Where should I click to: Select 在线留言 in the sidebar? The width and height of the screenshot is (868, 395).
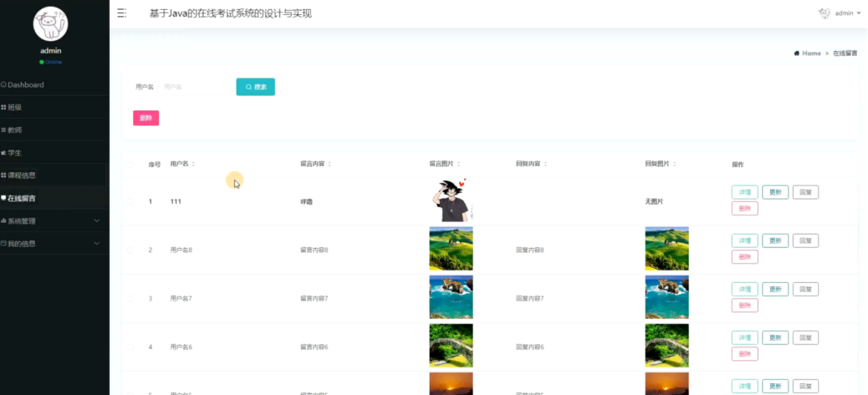tap(54, 198)
